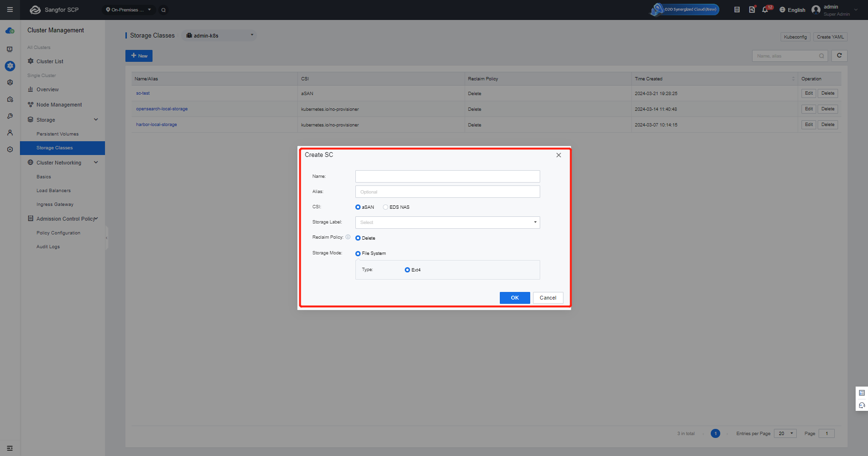Open the document search icon with red dot
This screenshot has height=456, width=868.
coord(752,10)
